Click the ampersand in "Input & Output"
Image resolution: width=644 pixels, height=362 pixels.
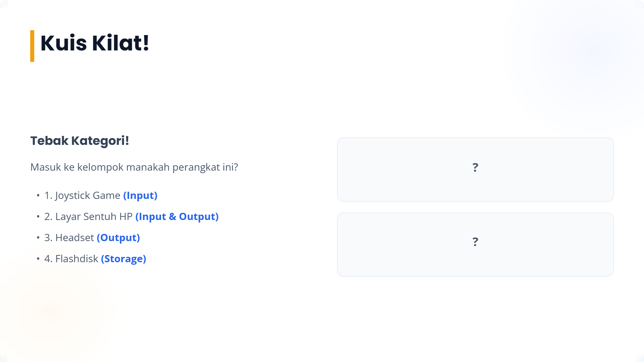pyautogui.click(x=172, y=217)
